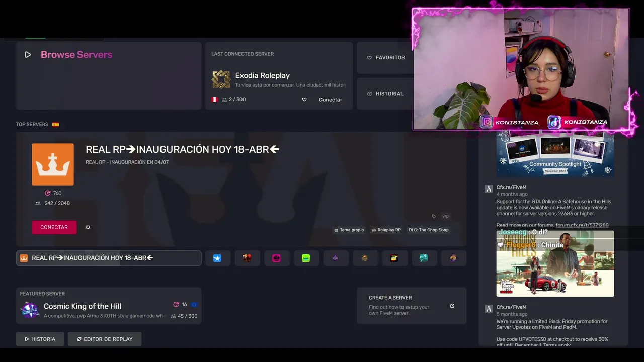Click the vrp tag label

(445, 216)
